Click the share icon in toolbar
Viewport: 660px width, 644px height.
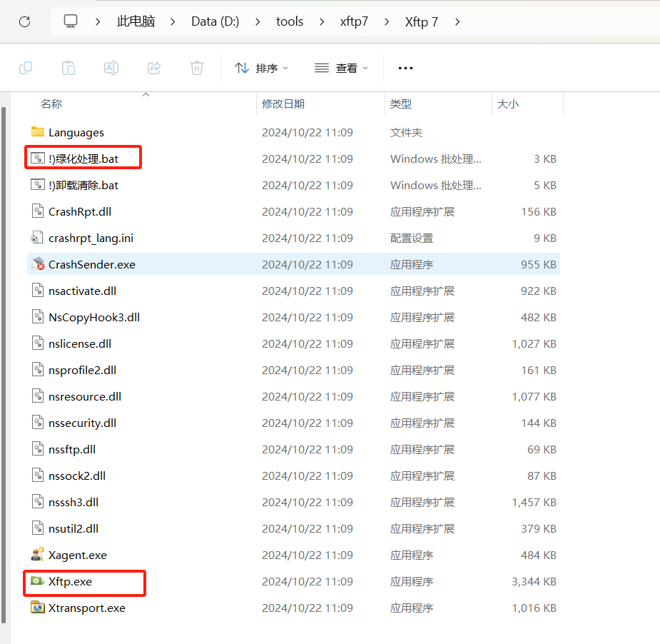154,67
